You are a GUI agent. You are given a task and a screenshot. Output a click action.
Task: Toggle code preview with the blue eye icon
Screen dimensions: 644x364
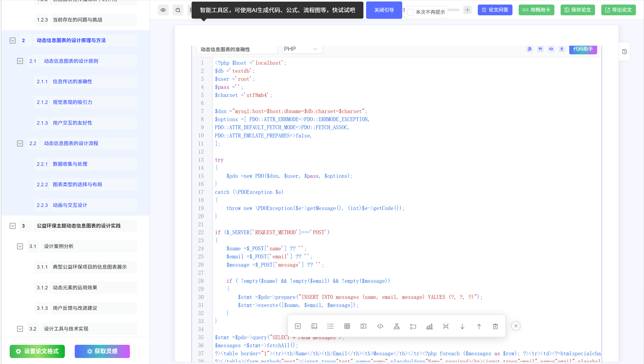point(551,49)
